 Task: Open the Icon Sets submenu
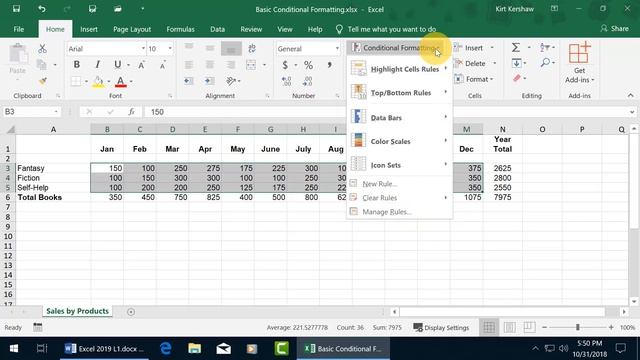click(x=399, y=165)
